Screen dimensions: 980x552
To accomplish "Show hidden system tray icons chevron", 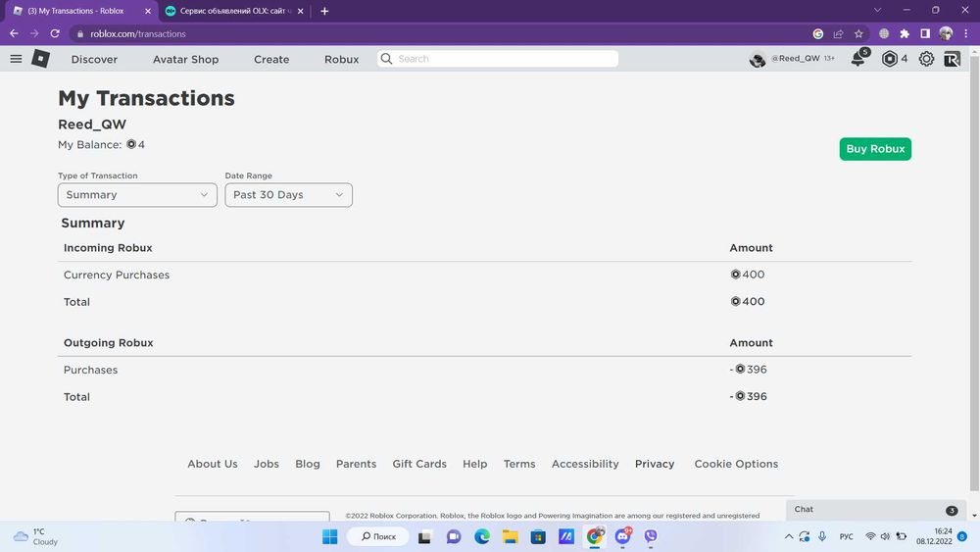I will [x=789, y=536].
